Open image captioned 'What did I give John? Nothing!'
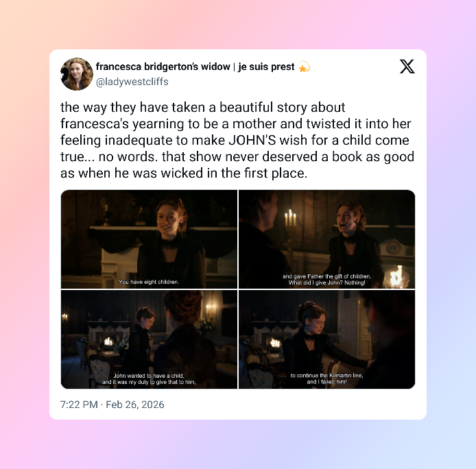476x469 pixels. 327,239
